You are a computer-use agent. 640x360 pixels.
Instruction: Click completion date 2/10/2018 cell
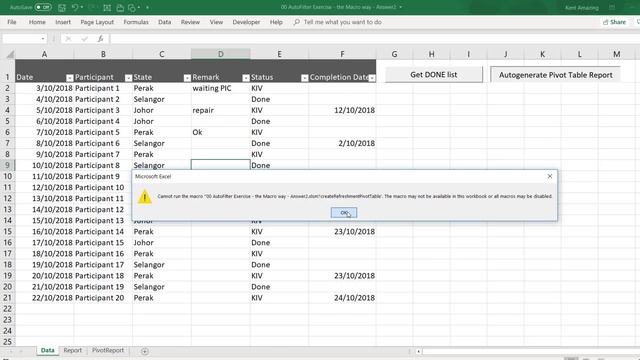[342, 143]
